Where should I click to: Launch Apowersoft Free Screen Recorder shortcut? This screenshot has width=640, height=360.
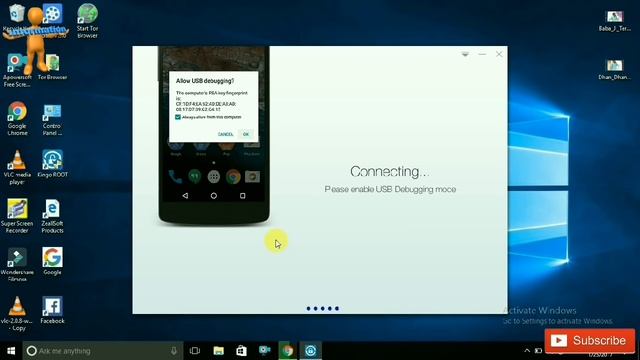16,70
